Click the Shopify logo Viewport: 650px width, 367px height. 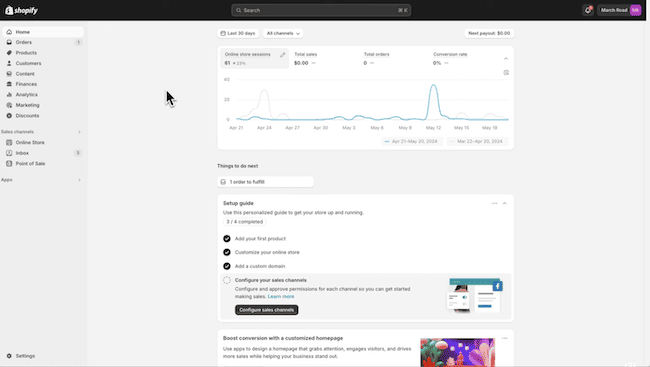point(21,10)
